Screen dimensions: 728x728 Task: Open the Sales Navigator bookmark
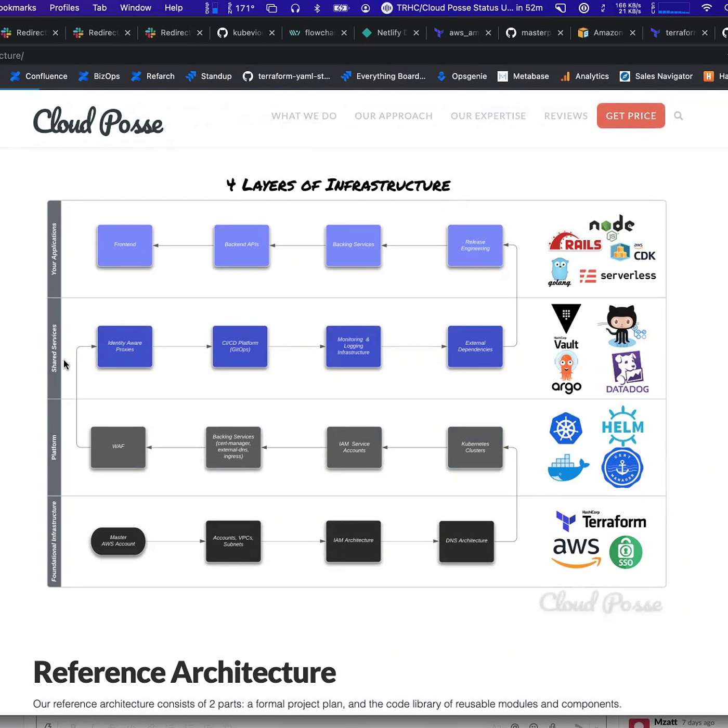[656, 76]
